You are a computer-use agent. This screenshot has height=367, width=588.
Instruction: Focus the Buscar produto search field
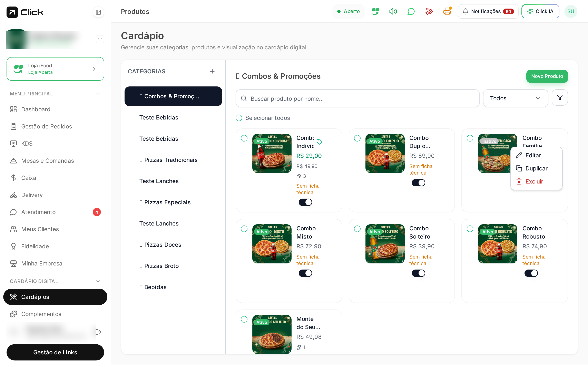point(357,98)
